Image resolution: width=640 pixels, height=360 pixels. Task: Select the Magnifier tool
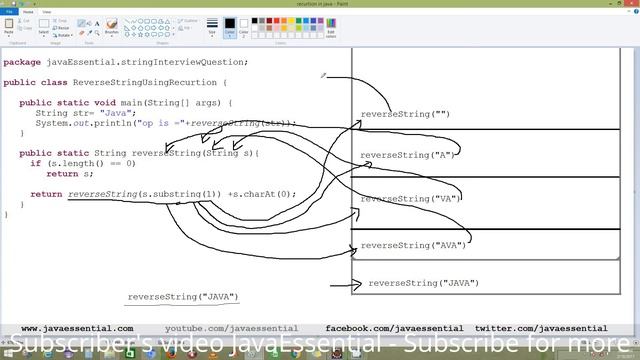coord(97,33)
